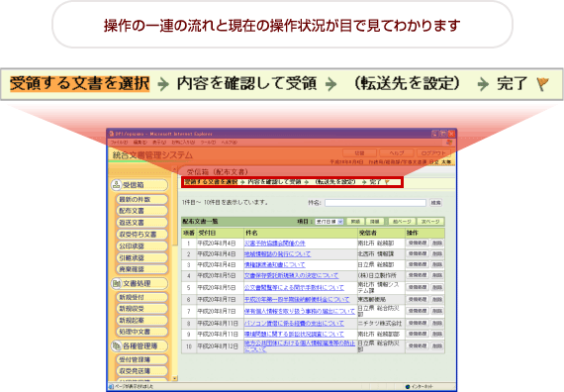Select 受付管理簿 in the sidebar
The image size is (564, 392).
coord(141,359)
